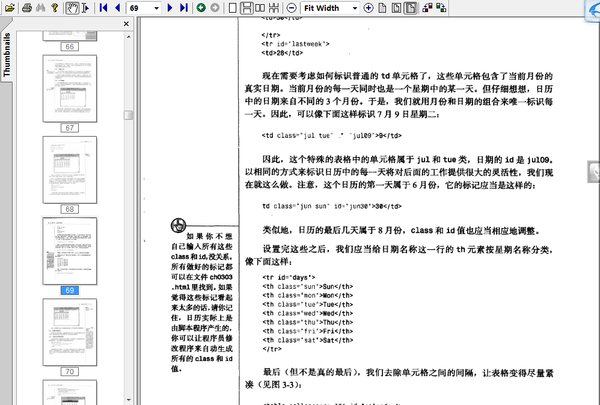Click the code line containing Sat</th>
Image resolution: width=600 pixels, height=405 pixels.
pos(308,340)
